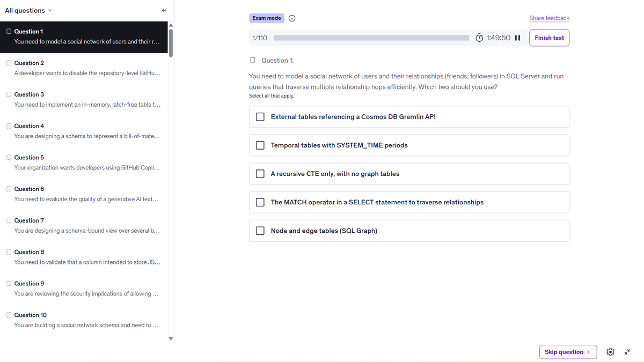Image resolution: width=644 pixels, height=362 pixels.
Task: Click the 1:49:50 remaining time text
Action: (x=498, y=38)
